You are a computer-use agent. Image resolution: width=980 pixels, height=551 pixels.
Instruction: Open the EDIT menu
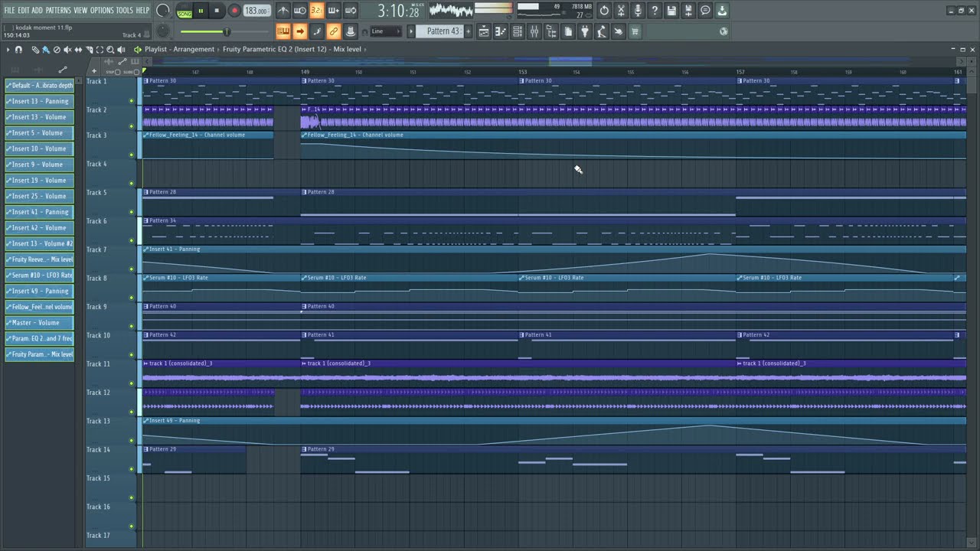pos(24,10)
